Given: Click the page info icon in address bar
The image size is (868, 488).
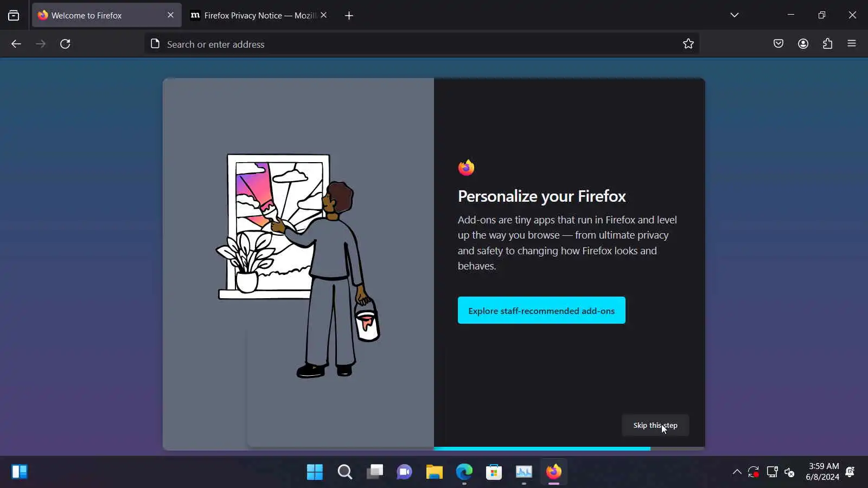Looking at the screenshot, I should point(155,44).
